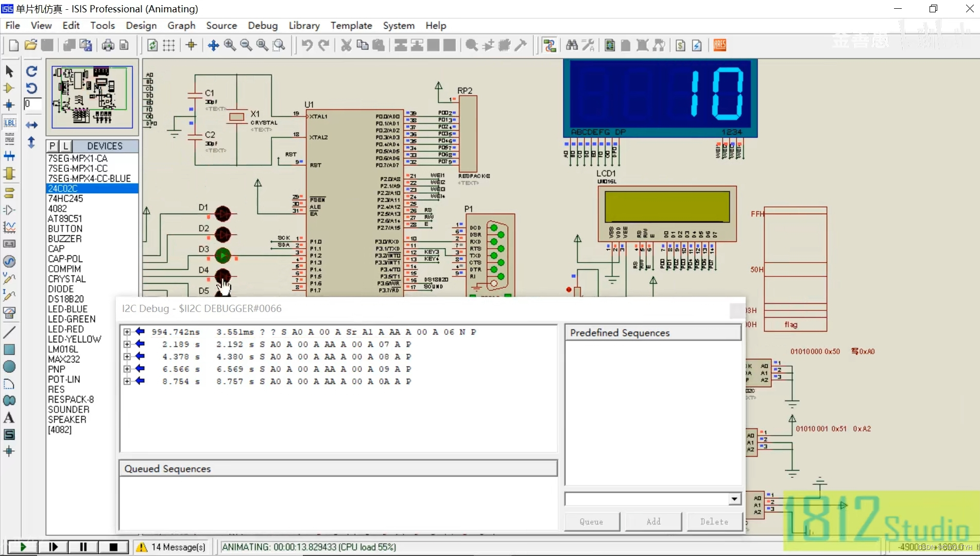
Task: Click the undo arrow icon
Action: 307,45
